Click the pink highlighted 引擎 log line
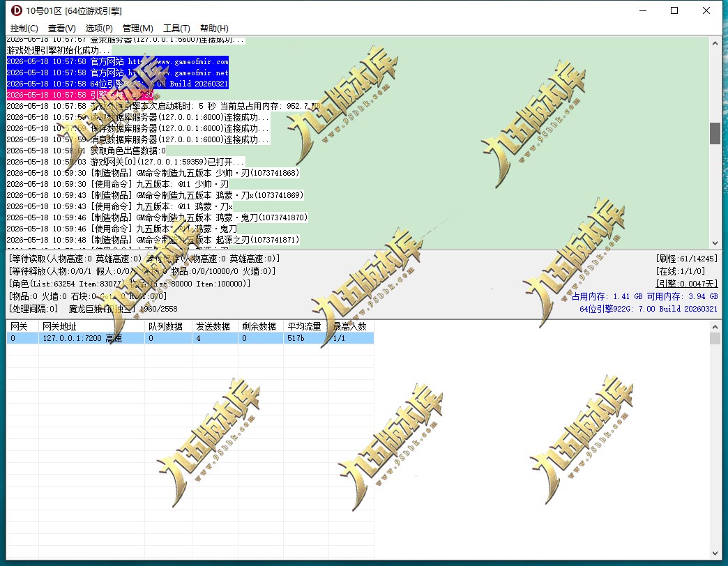 (x=80, y=95)
